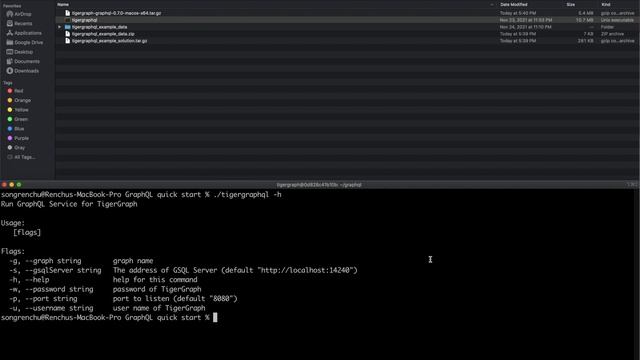Click the Terminal window title bar text
Viewport: 640px width, 360px height.
(319, 185)
